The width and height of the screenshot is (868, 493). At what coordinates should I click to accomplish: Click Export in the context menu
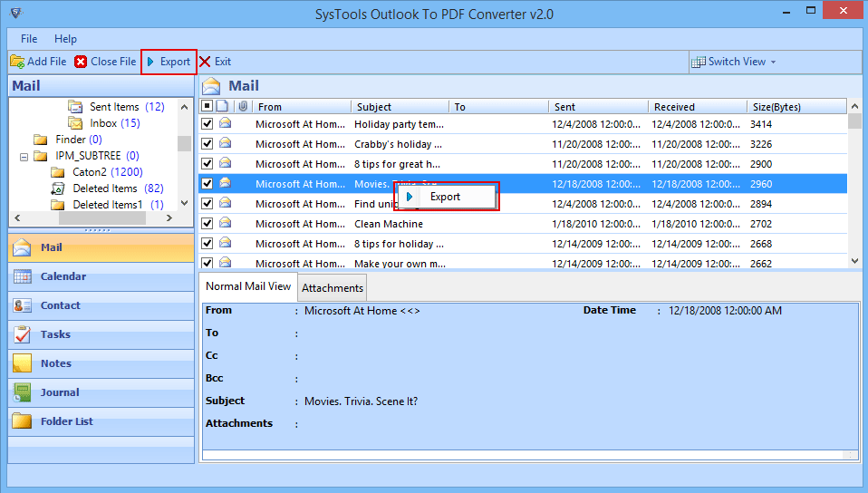click(x=446, y=197)
